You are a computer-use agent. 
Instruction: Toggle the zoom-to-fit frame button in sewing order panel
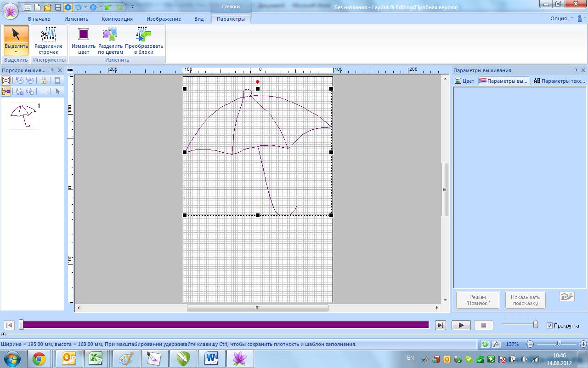tap(6, 80)
